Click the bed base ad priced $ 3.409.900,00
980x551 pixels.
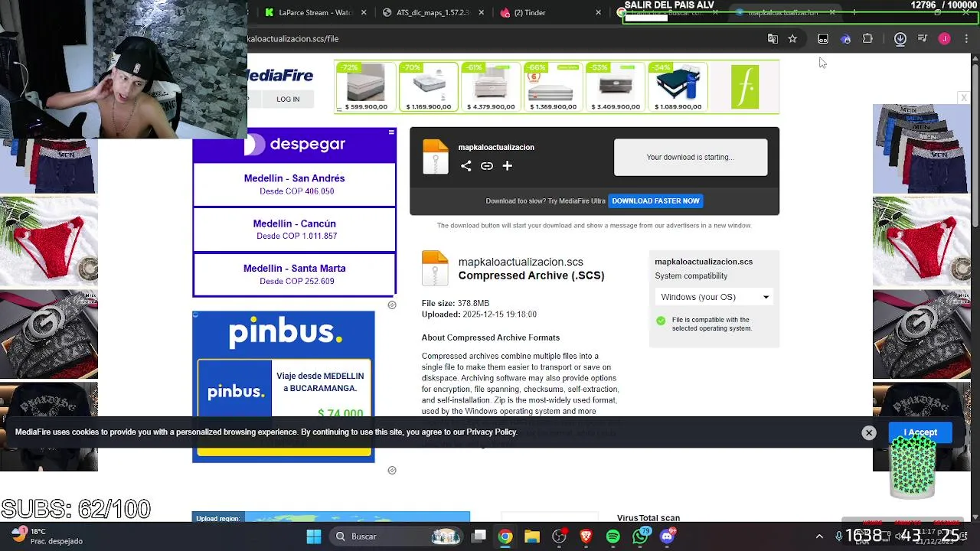(614, 86)
